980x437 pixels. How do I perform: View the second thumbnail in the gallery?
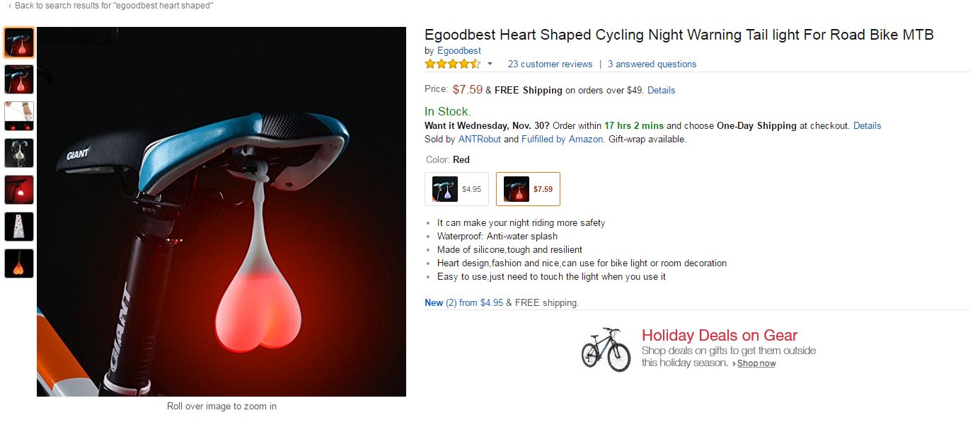click(19, 79)
